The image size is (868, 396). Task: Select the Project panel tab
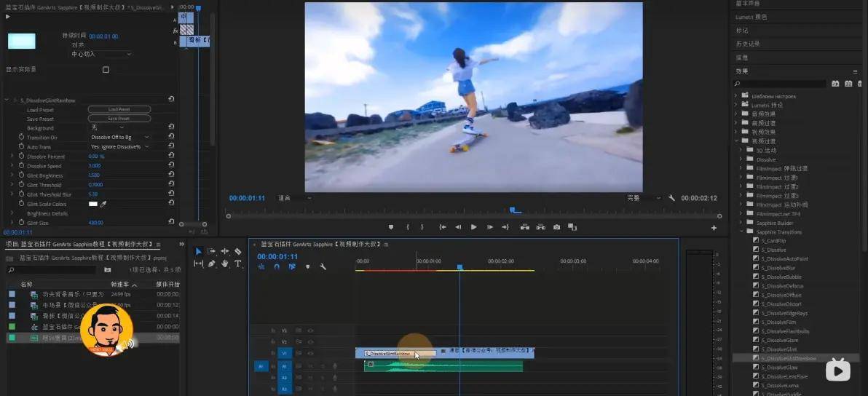click(83, 244)
